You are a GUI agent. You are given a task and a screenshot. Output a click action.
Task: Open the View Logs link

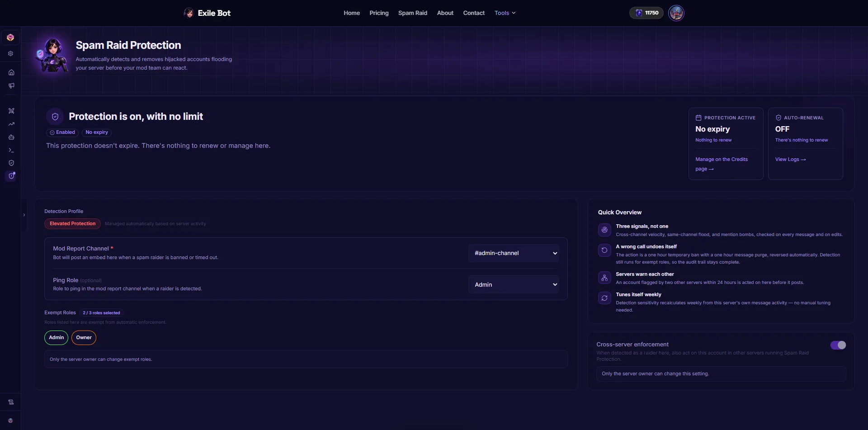pyautogui.click(x=791, y=160)
